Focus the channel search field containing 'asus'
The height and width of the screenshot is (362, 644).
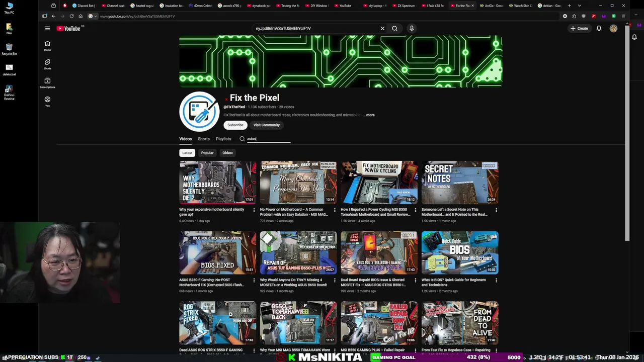pos(269,139)
